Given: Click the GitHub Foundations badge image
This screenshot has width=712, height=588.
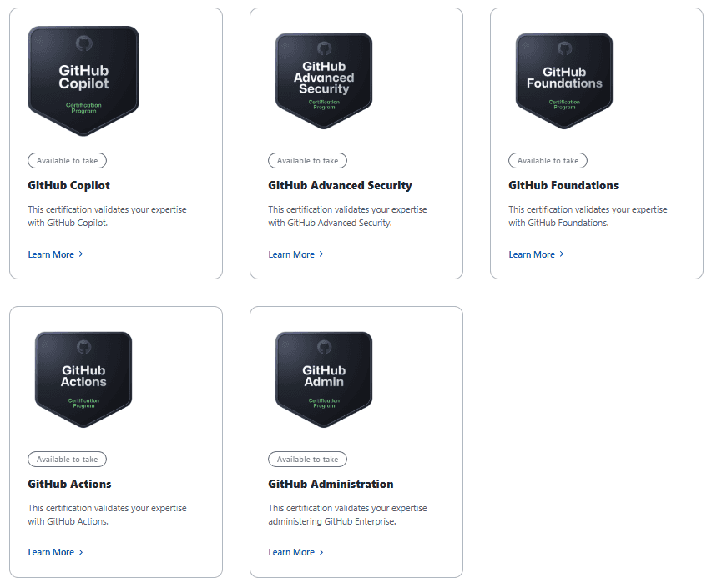Looking at the screenshot, I should (564, 80).
